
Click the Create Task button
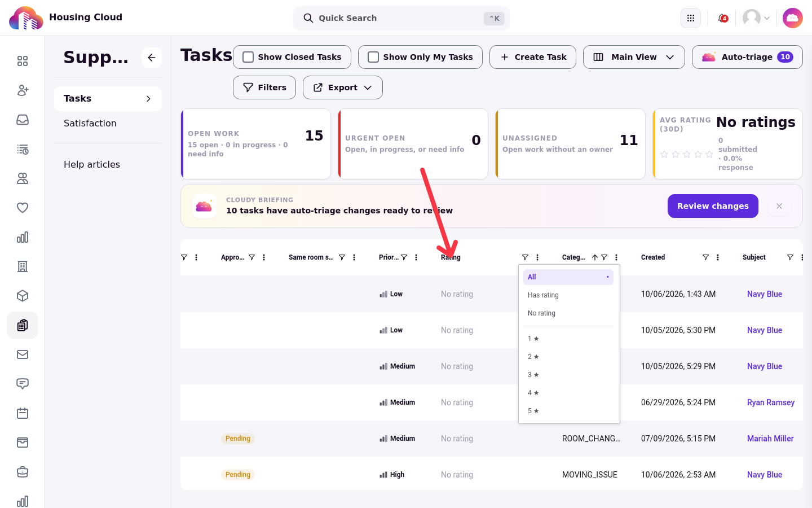click(x=533, y=57)
